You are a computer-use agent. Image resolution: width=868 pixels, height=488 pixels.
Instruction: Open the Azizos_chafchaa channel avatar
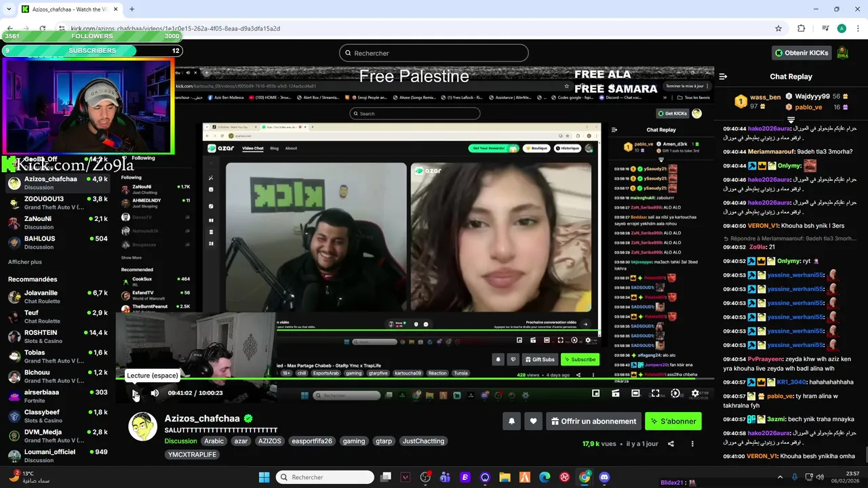[142, 426]
